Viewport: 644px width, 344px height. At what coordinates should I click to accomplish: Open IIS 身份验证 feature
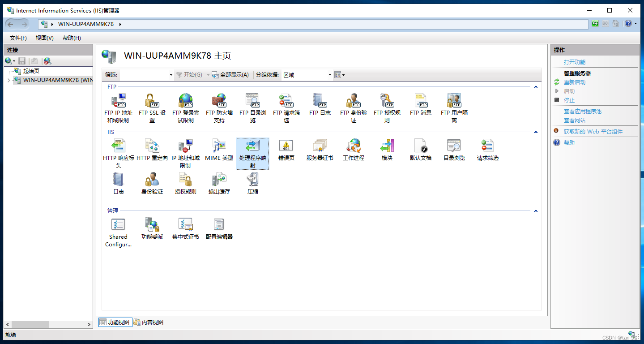[152, 184]
